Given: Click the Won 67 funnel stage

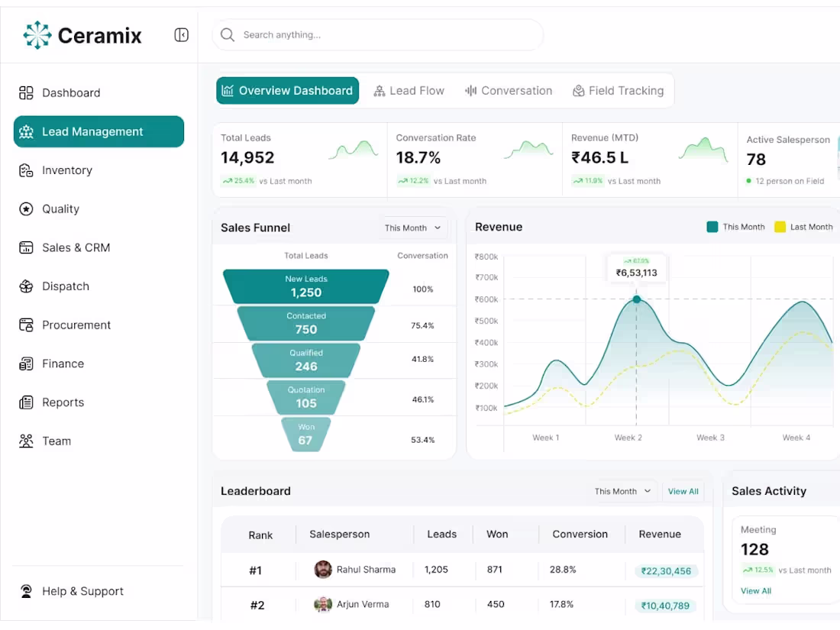Looking at the screenshot, I should pyautogui.click(x=306, y=435).
